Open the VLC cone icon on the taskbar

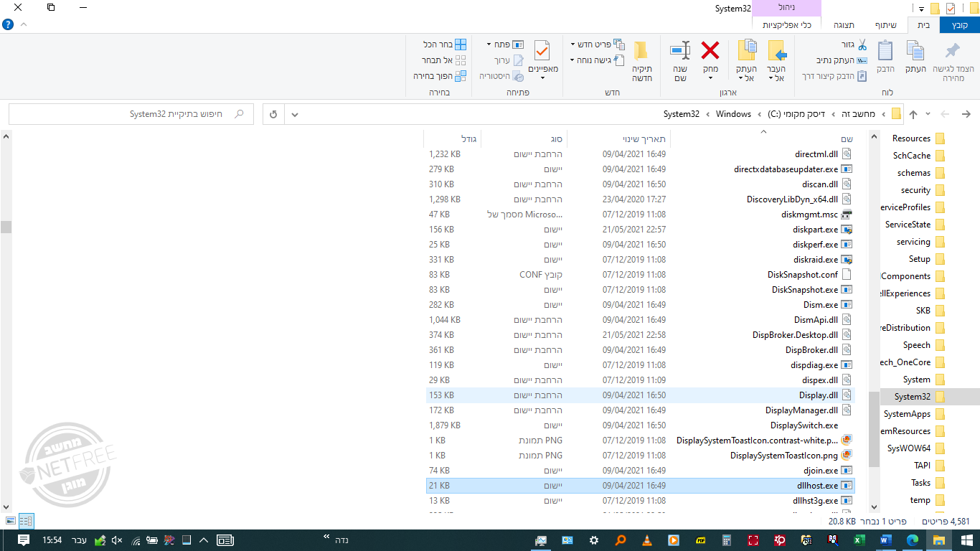tap(646, 540)
